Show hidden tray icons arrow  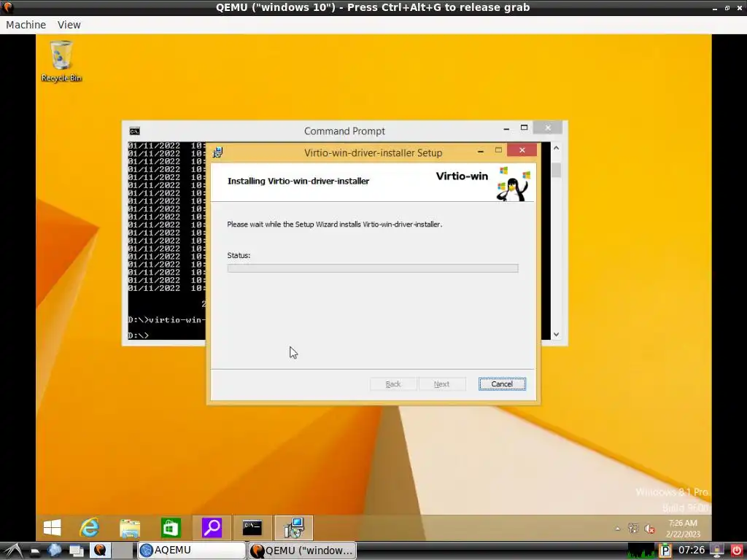pos(617,529)
